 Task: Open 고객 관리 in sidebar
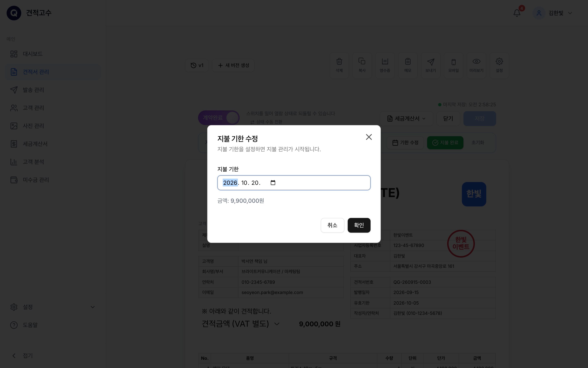click(x=53, y=108)
